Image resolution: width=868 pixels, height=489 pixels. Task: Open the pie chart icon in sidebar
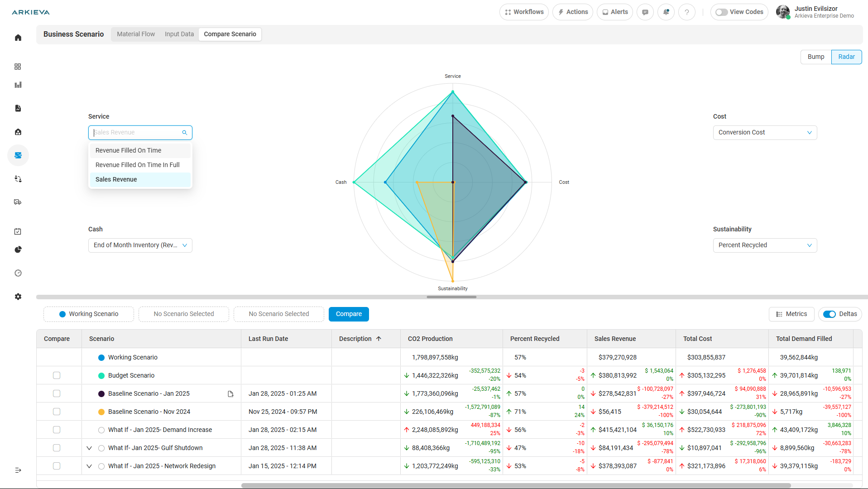18,249
